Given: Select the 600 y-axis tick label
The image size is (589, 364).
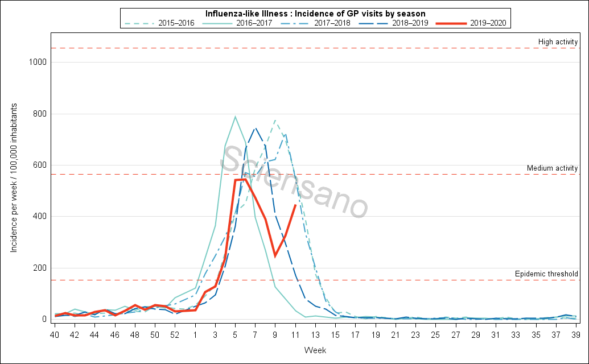Looking at the screenshot, I should click(39, 165).
